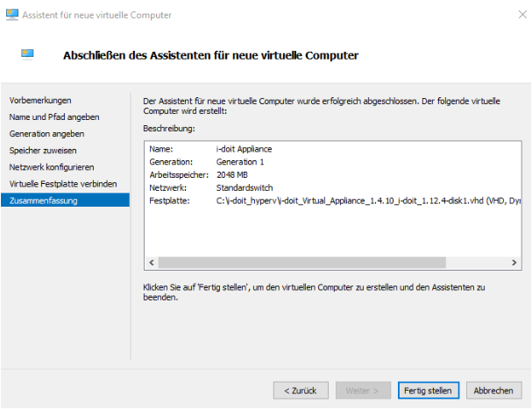Click the wizard icon in the title bar
The image size is (532, 409).
pyautogui.click(x=12, y=15)
